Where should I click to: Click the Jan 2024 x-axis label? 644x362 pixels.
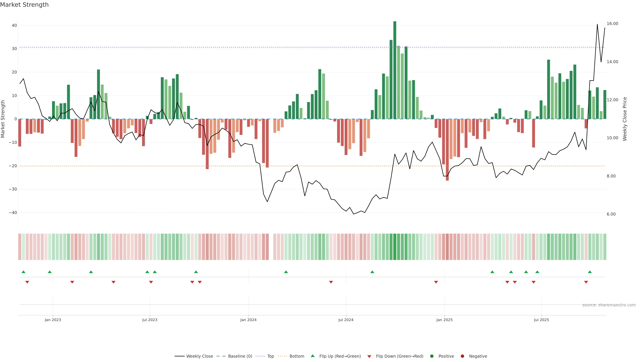[248, 320]
